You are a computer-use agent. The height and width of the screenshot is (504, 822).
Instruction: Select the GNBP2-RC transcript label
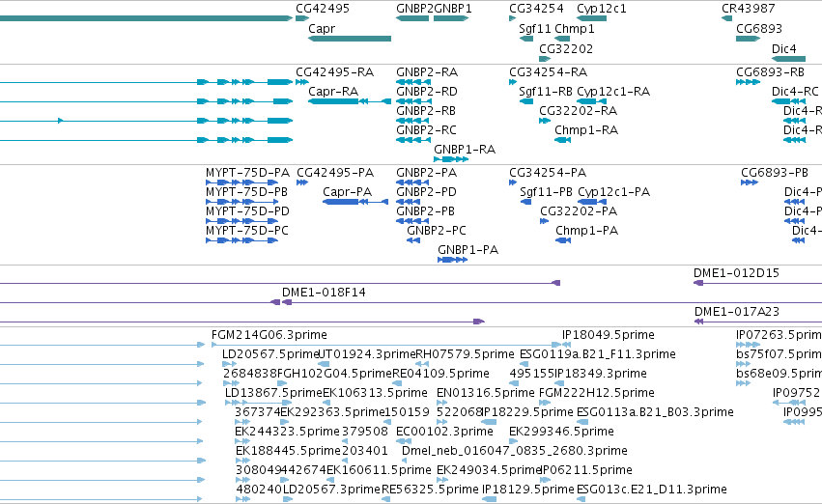[426, 130]
